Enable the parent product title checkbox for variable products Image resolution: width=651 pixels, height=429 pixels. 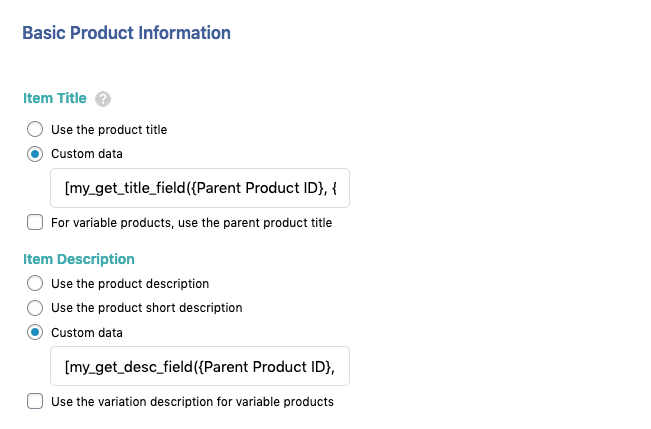35,222
